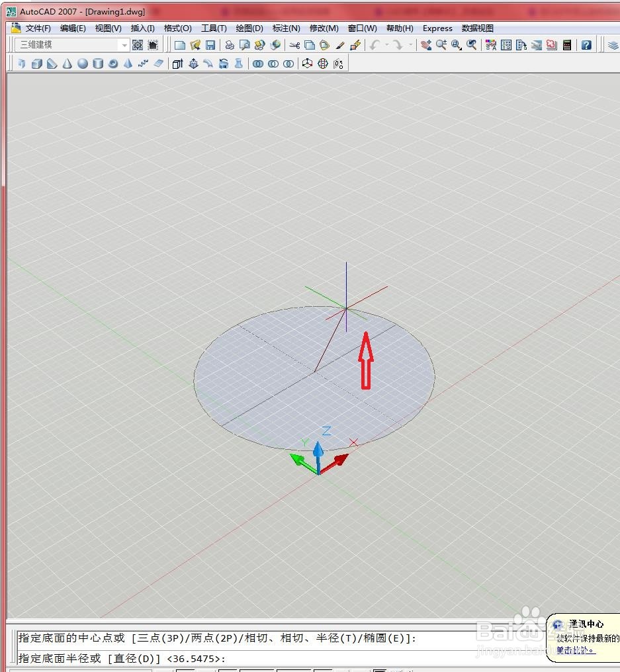The width and height of the screenshot is (620, 672).
Task: Select the Cylinder solid tool
Action: 98,64
